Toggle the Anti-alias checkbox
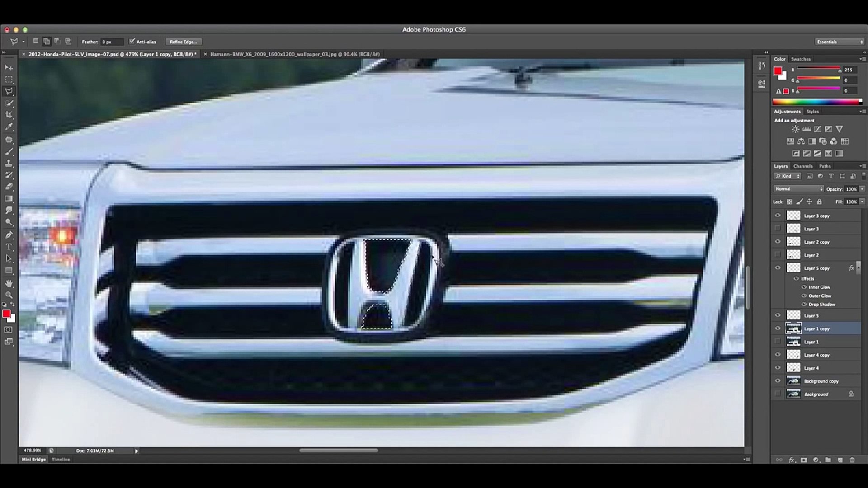This screenshot has width=868, height=488. tap(132, 42)
